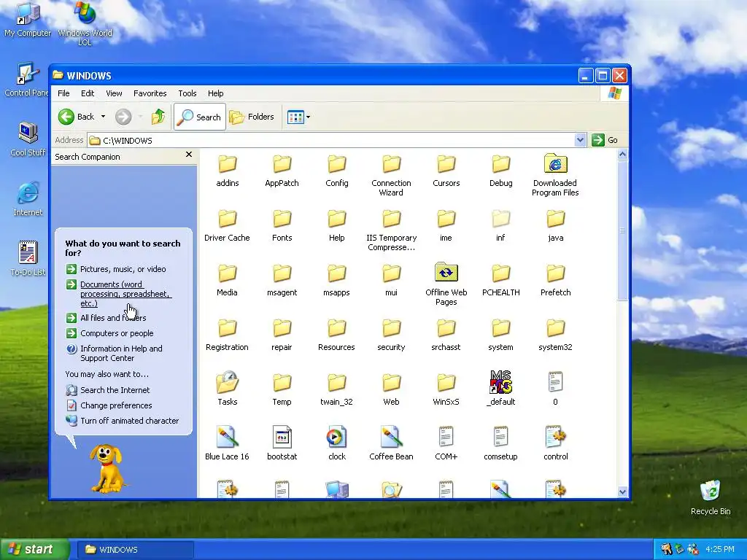The image size is (747, 560).
Task: Open the Help menu
Action: [215, 93]
